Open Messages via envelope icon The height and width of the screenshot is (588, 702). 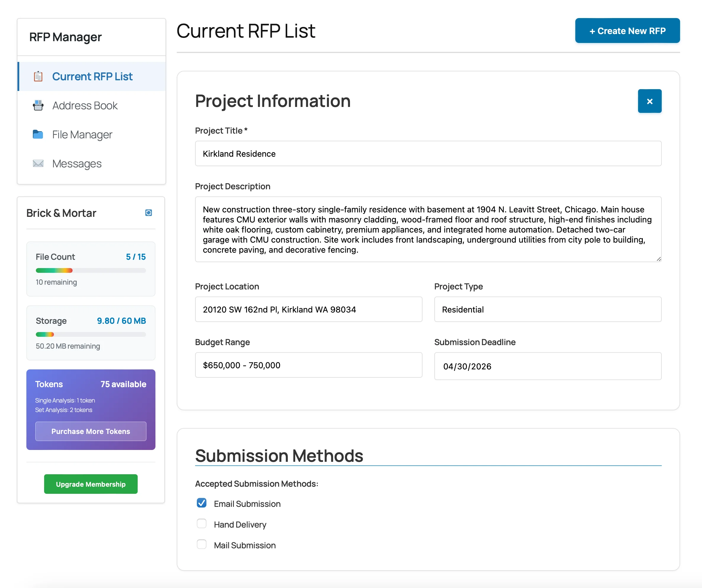[38, 164]
